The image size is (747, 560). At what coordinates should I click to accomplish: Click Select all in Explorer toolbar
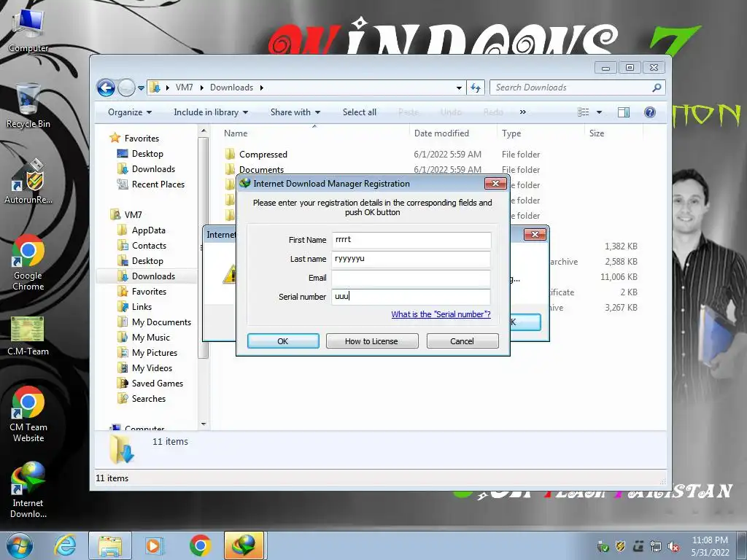(359, 112)
